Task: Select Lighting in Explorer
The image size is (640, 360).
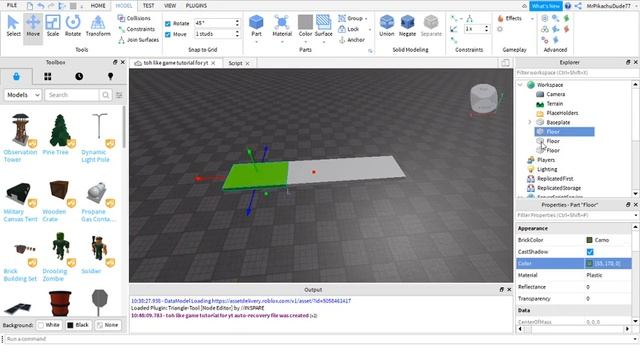Action: click(547, 169)
